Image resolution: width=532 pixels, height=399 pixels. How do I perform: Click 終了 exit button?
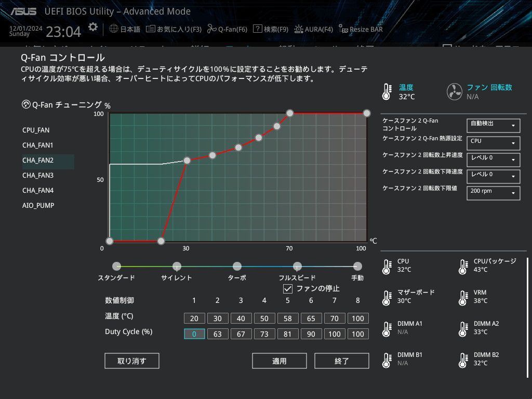pyautogui.click(x=342, y=361)
